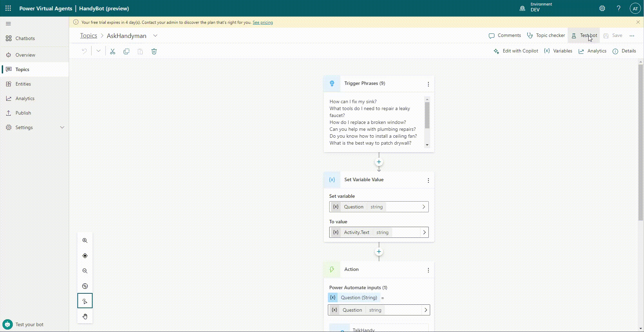
Task: Click the Paste node icon
Action: pos(140,51)
